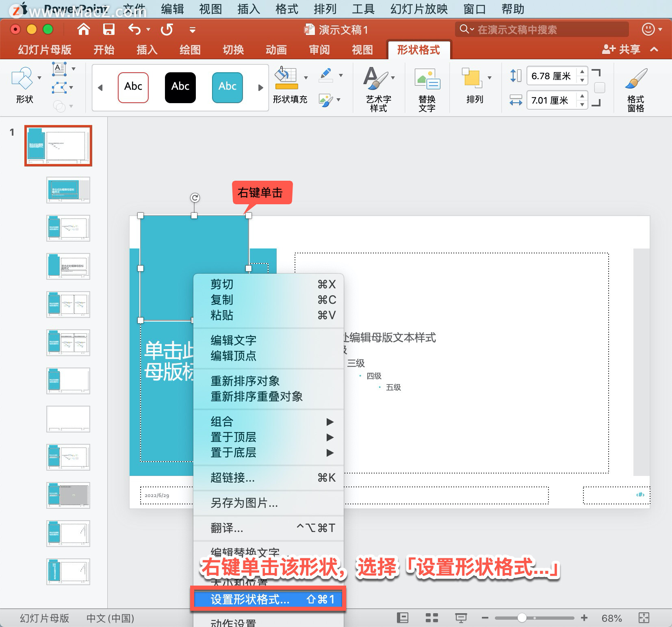Switch to the 开始 ribbon tab

[x=104, y=50]
